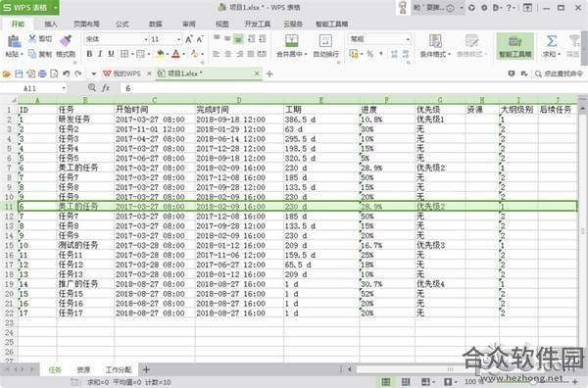Viewport: 588px width, 388px height.
Task: Align text right in ribbon
Action: click(x=239, y=54)
